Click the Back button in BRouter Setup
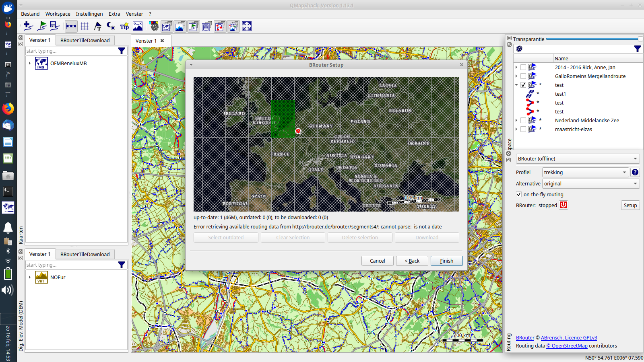 pos(412,261)
